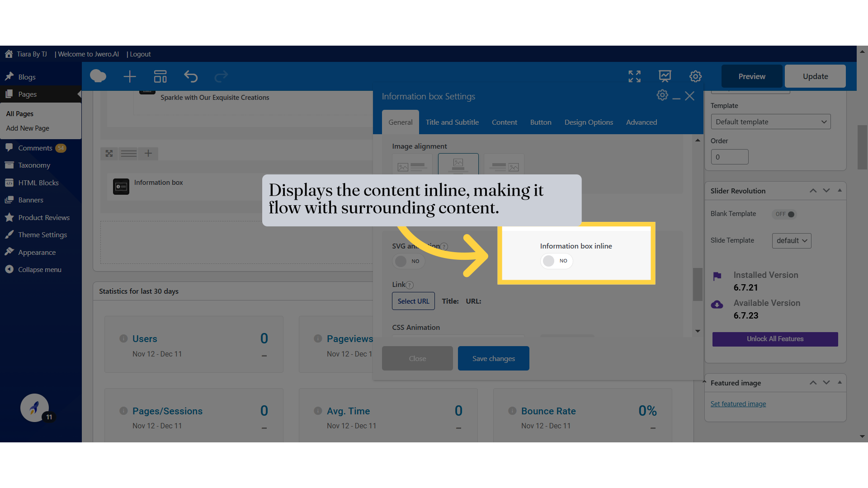Click the Set featured image link
This screenshot has height=488, width=868.
click(738, 404)
